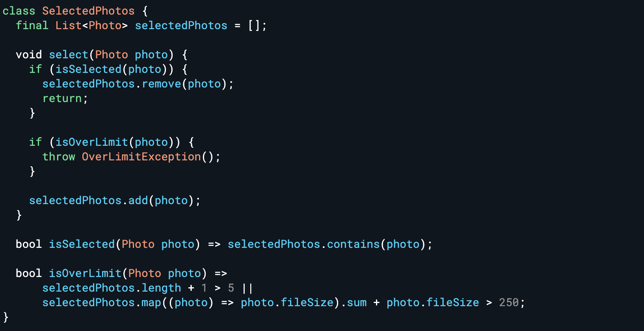644x331 pixels.
Task: Click the 'class' keyword
Action: (19, 11)
